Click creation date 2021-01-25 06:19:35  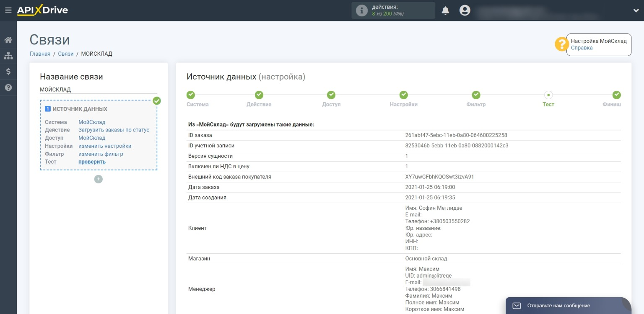430,198
